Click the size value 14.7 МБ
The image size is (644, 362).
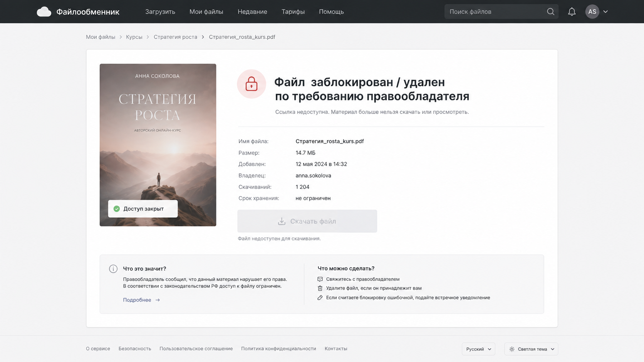tap(305, 153)
